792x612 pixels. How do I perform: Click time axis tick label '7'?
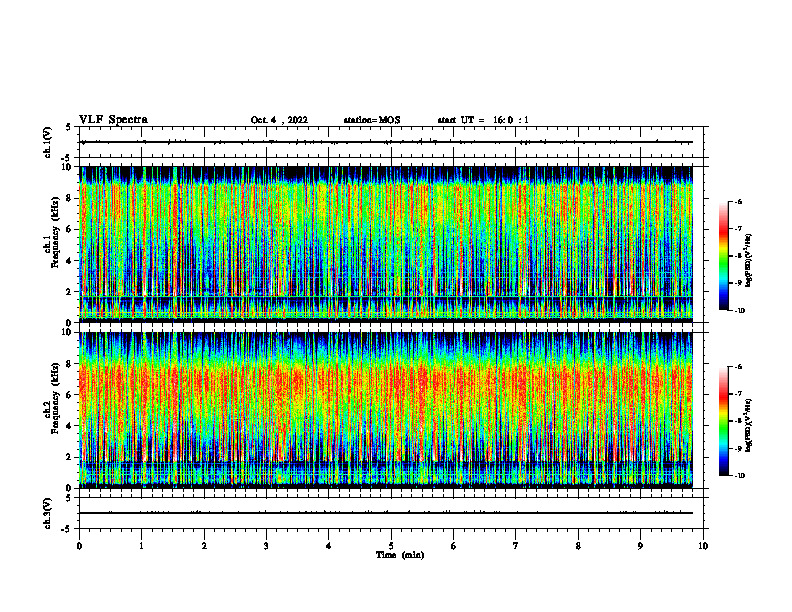point(516,546)
